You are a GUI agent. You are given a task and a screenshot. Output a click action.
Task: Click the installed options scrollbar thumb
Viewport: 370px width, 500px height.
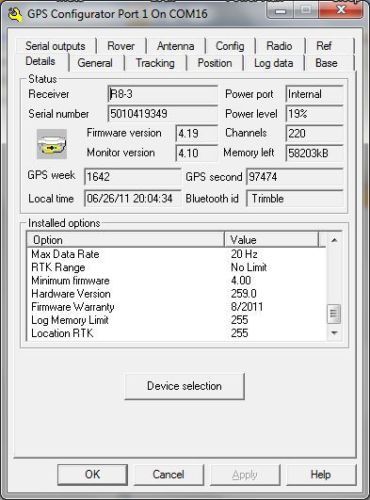334,314
